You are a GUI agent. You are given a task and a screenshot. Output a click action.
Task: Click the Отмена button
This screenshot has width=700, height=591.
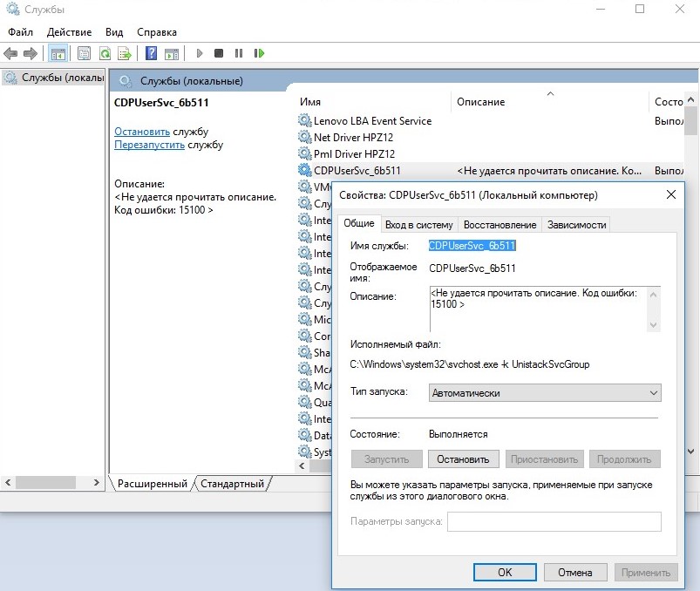coord(575,572)
